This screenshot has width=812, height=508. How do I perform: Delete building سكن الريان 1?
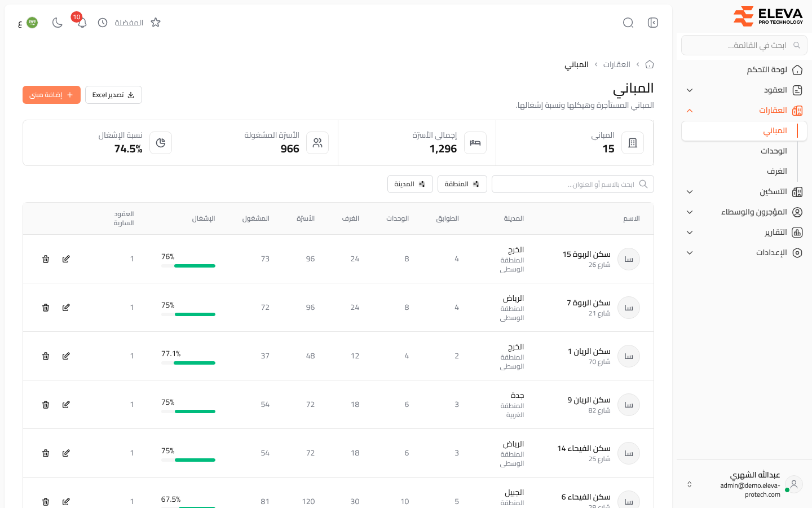[46, 356]
